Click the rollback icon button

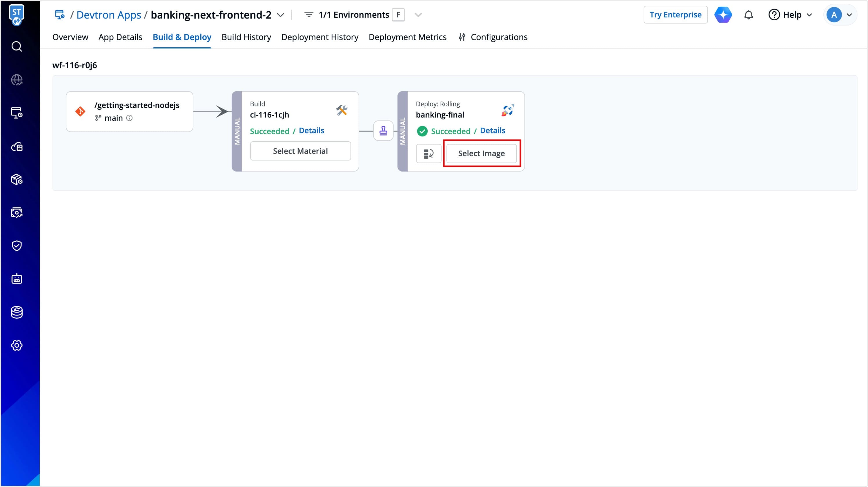428,154
